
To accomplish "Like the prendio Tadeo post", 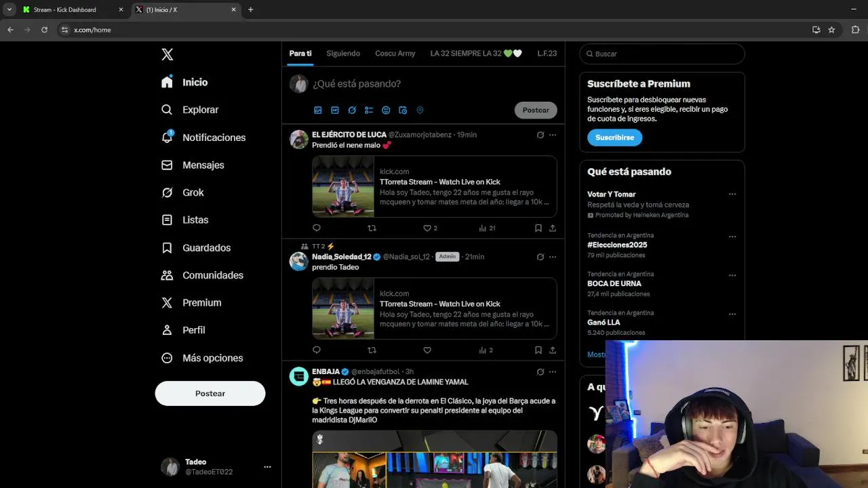I will pyautogui.click(x=427, y=350).
